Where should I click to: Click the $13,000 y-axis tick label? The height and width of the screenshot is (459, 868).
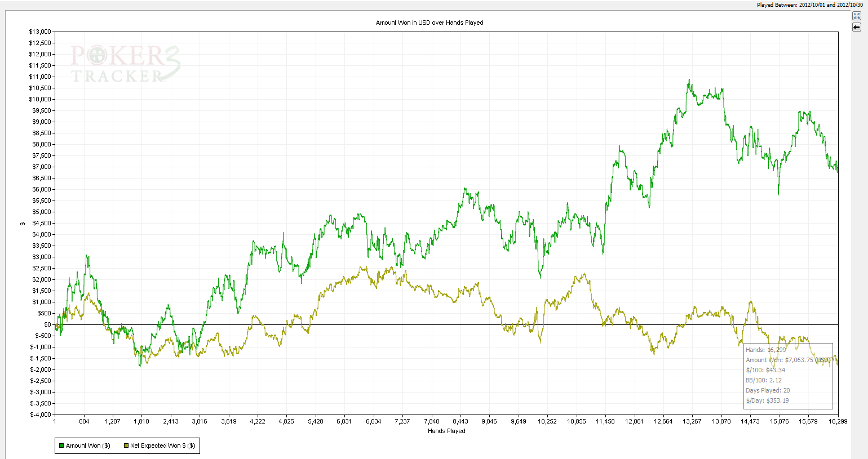(39, 32)
